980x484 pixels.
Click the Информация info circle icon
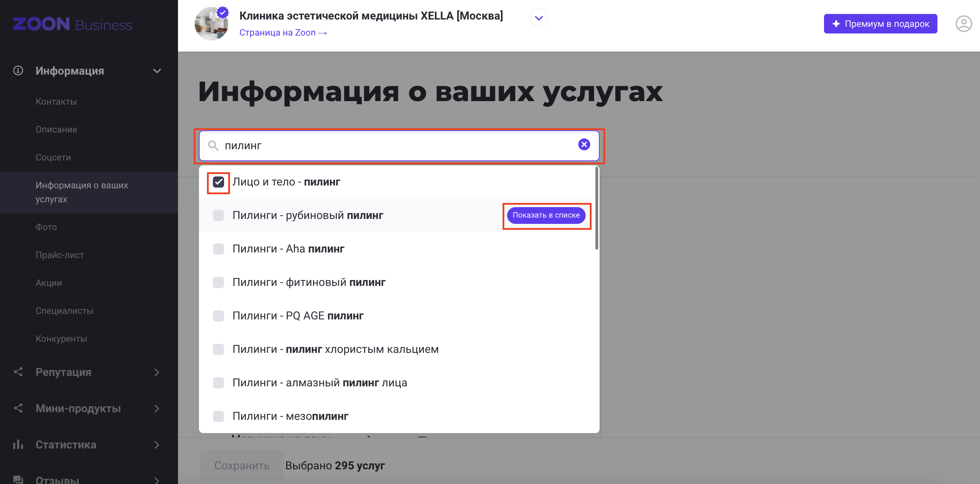(18, 71)
